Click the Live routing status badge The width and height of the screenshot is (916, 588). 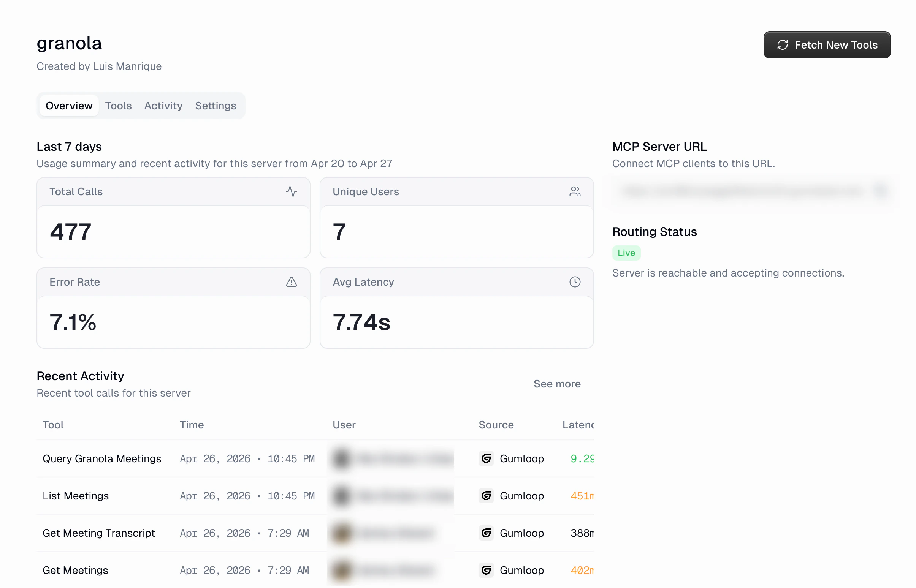(x=626, y=252)
